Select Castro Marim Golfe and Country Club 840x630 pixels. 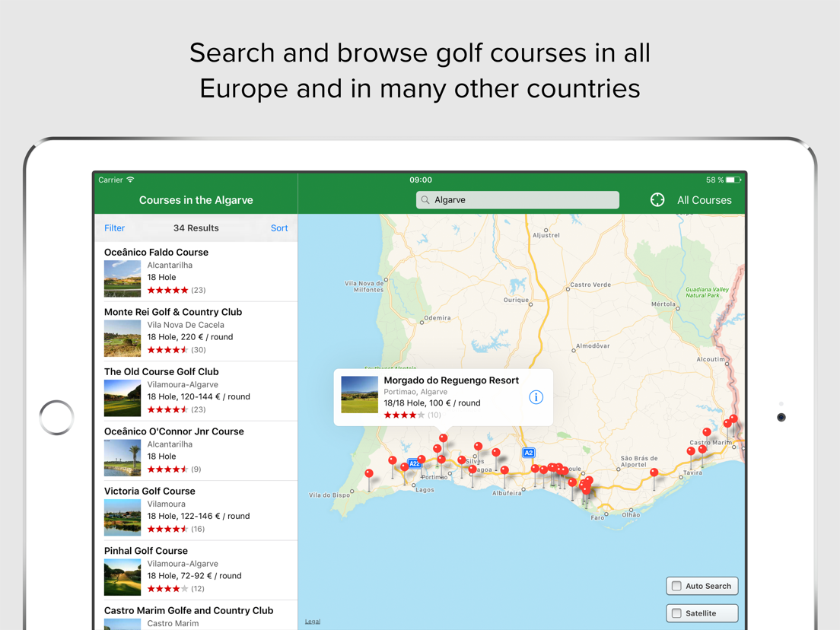click(196, 616)
